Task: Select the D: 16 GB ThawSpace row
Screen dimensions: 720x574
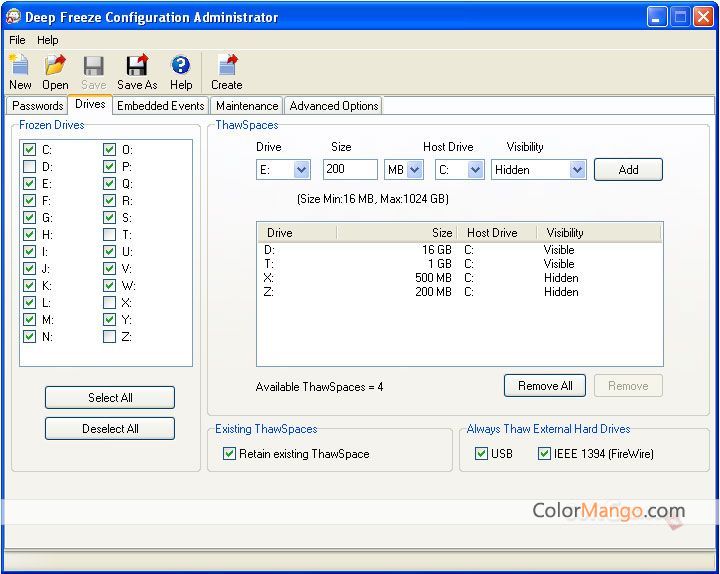Action: pos(459,250)
